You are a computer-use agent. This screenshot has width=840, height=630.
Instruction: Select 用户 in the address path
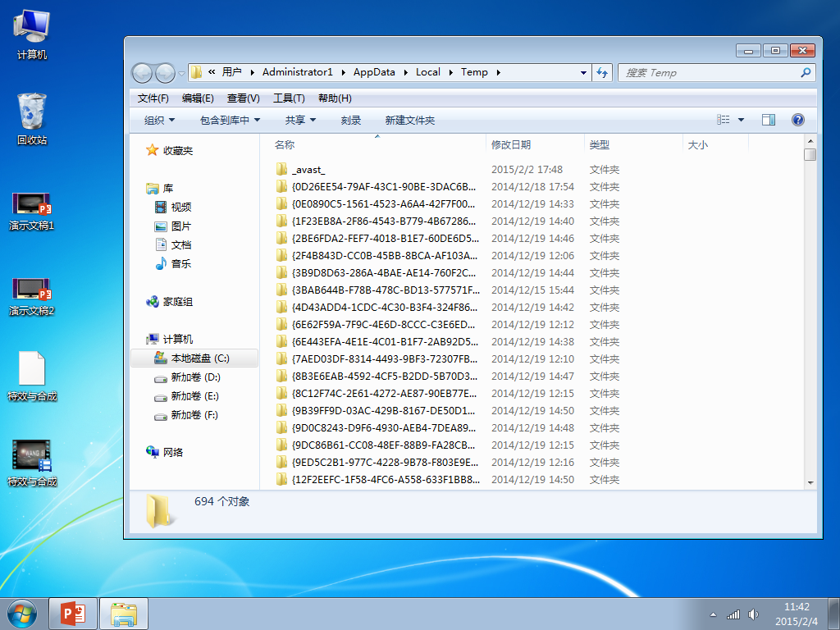click(232, 72)
